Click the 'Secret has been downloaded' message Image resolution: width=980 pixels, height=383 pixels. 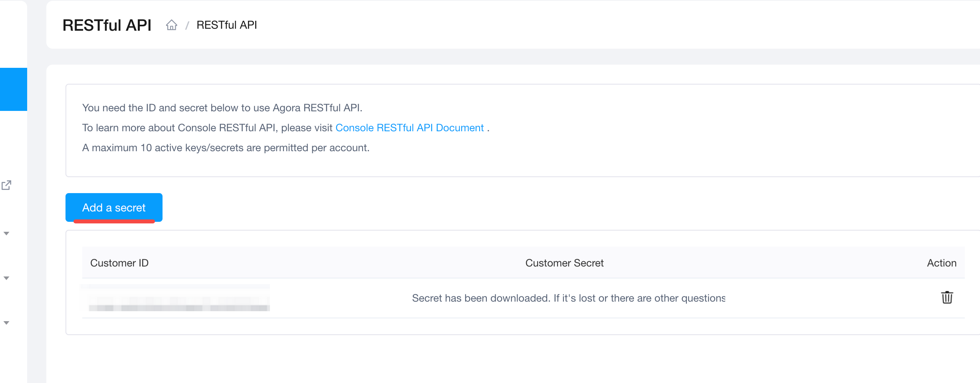(569, 298)
